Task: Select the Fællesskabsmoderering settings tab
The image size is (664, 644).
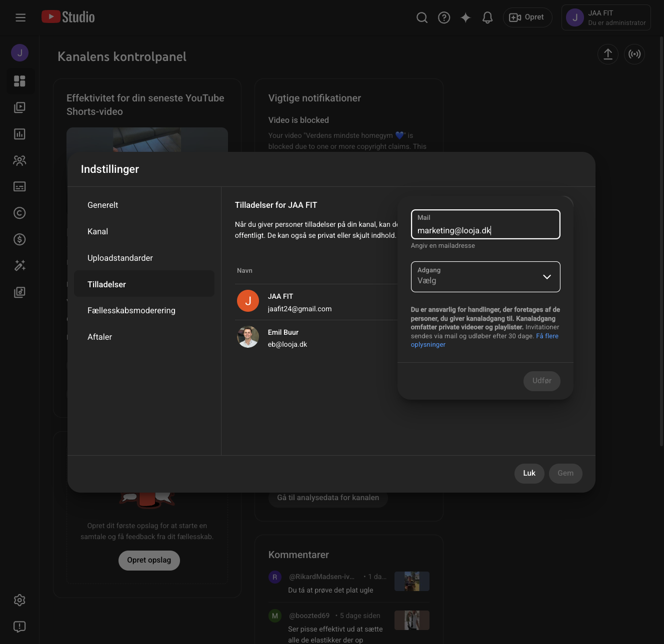Action: coord(144,310)
